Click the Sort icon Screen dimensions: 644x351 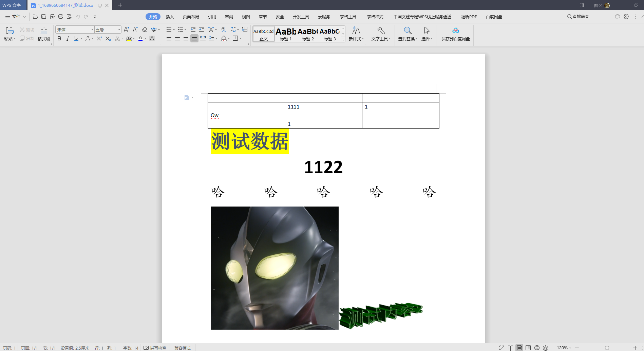[223, 30]
